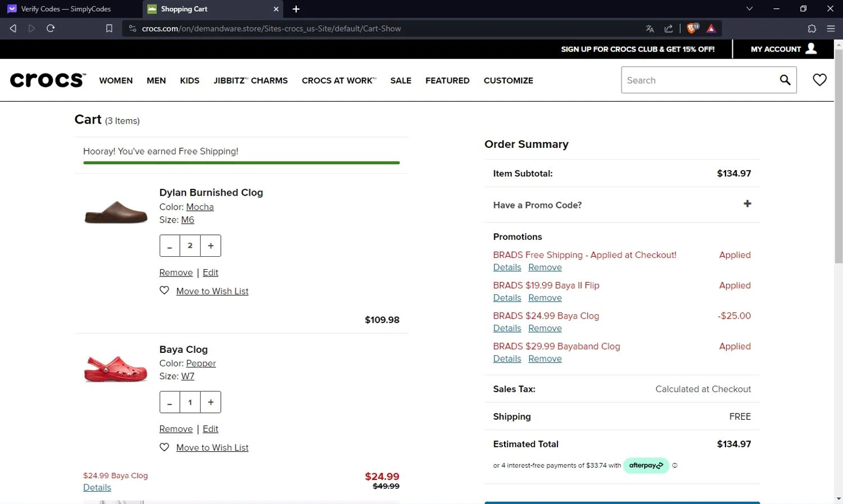Screen dimensions: 843x504
Task: Open the extensions puzzle icon
Action: [812, 29]
